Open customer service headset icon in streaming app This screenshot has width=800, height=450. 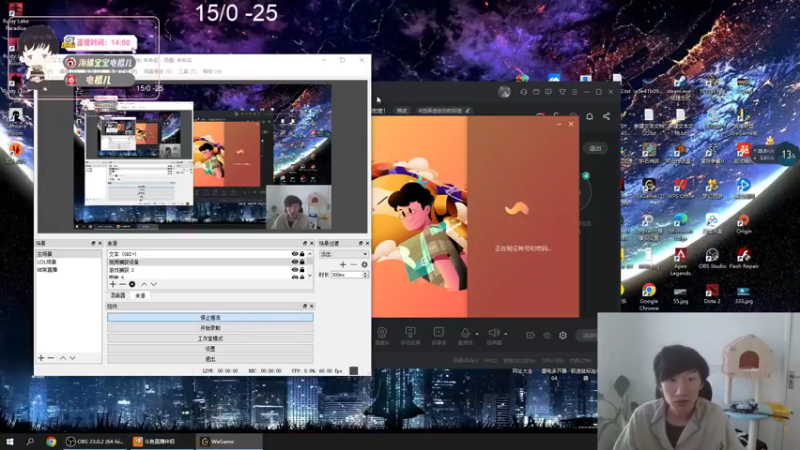[523, 92]
